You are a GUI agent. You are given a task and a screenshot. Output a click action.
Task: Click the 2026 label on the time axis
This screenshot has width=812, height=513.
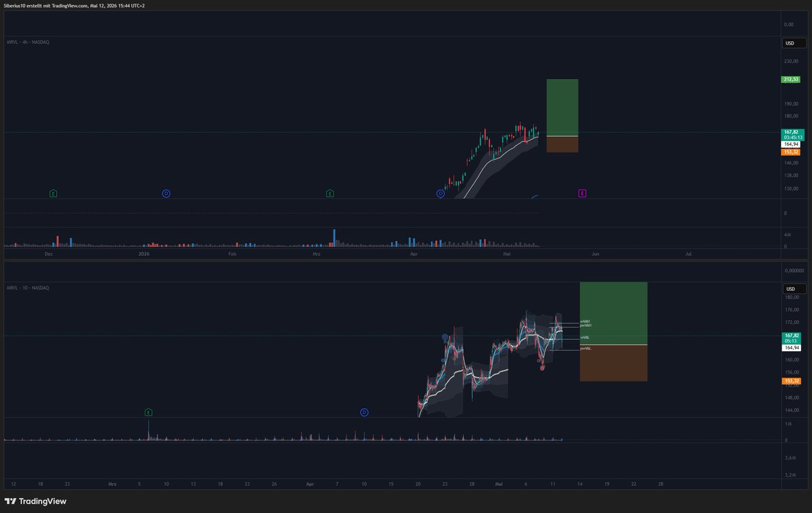[x=143, y=254]
